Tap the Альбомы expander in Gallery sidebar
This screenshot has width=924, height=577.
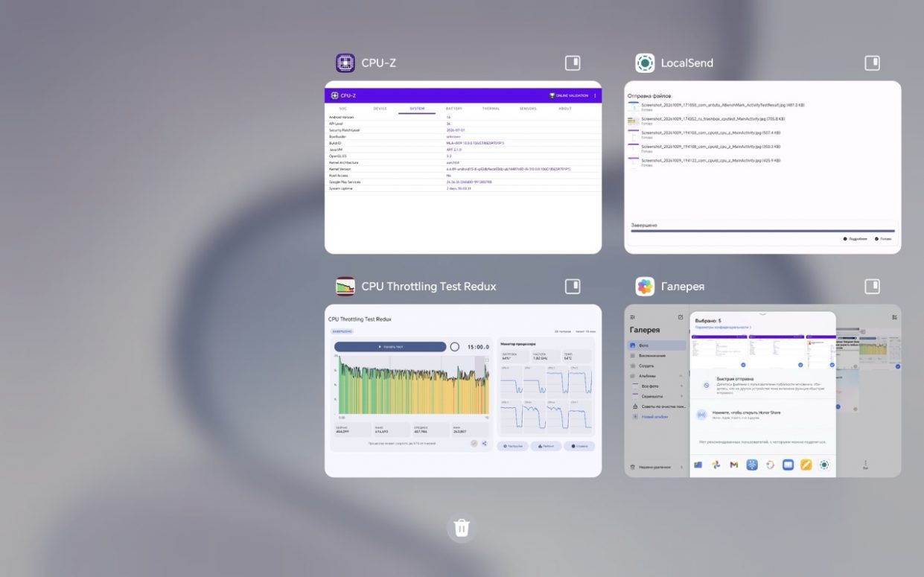681,376
